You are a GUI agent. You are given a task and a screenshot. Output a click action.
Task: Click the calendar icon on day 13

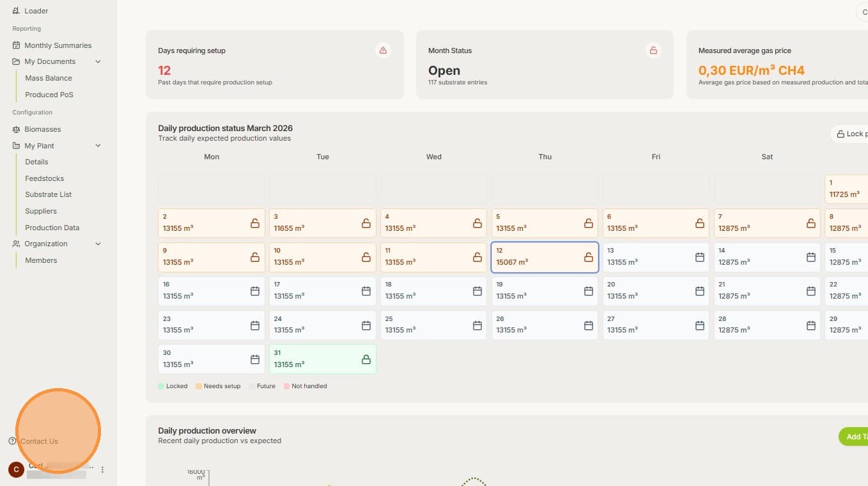(x=700, y=257)
